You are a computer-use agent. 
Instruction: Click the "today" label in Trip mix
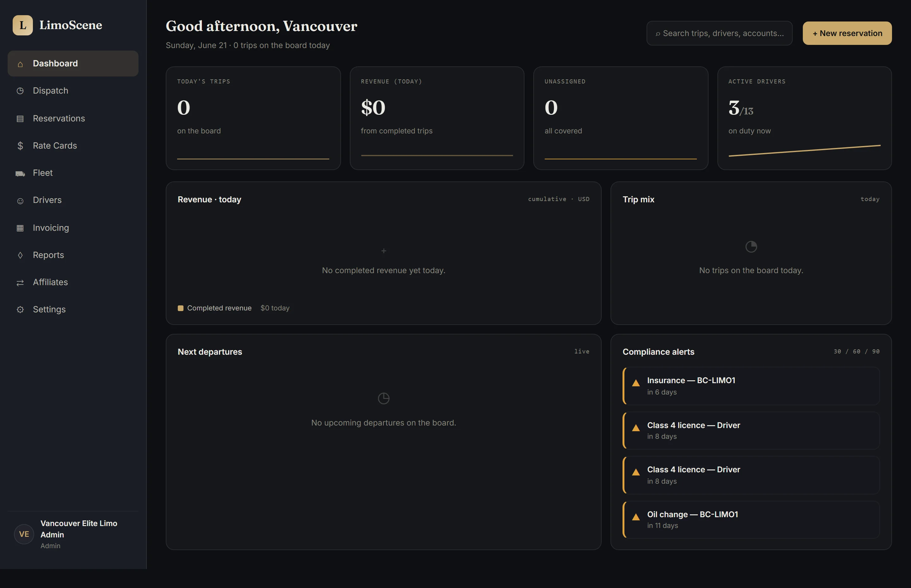[870, 199]
